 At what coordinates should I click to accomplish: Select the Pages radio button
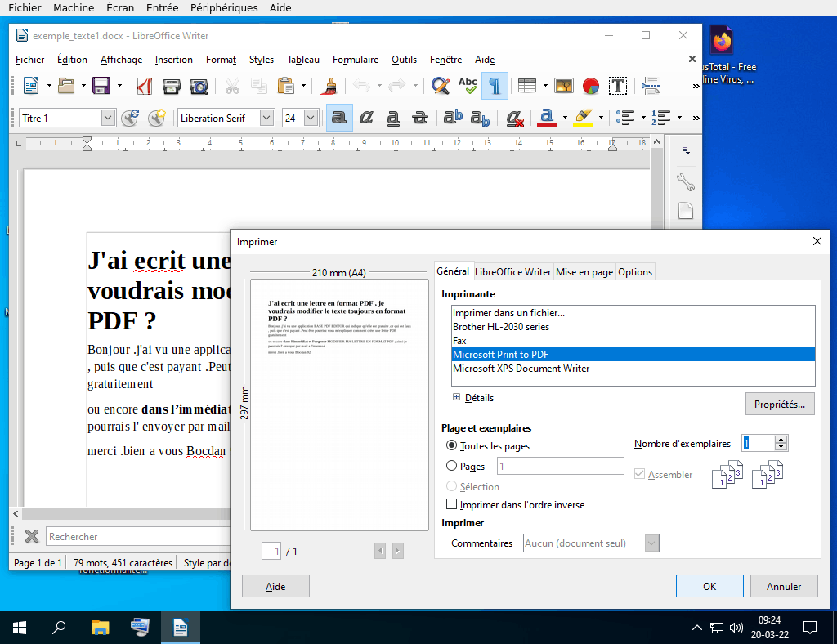451,466
